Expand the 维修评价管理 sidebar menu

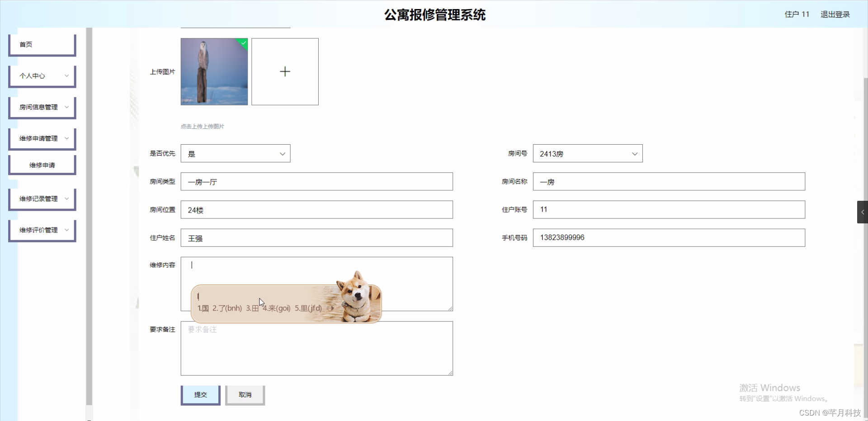point(42,230)
